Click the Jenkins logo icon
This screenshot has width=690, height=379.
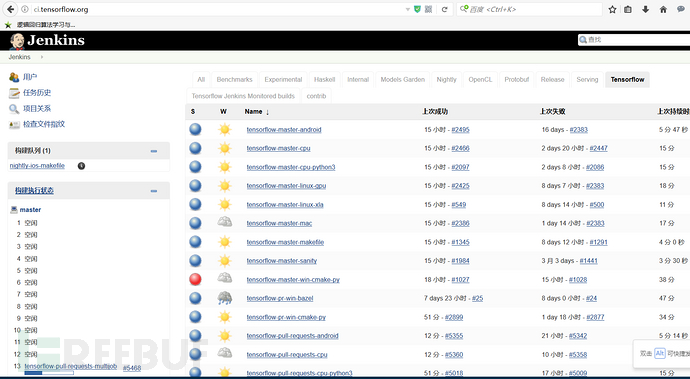(x=17, y=41)
